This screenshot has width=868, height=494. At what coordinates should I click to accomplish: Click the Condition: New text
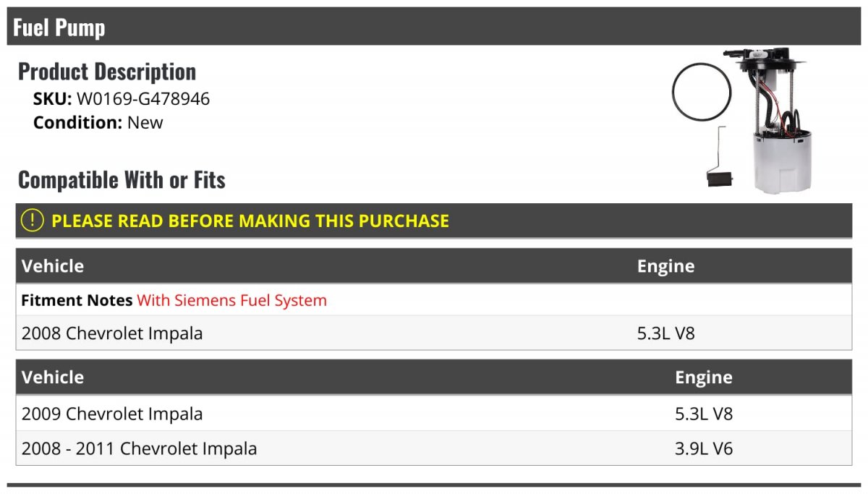coord(98,122)
